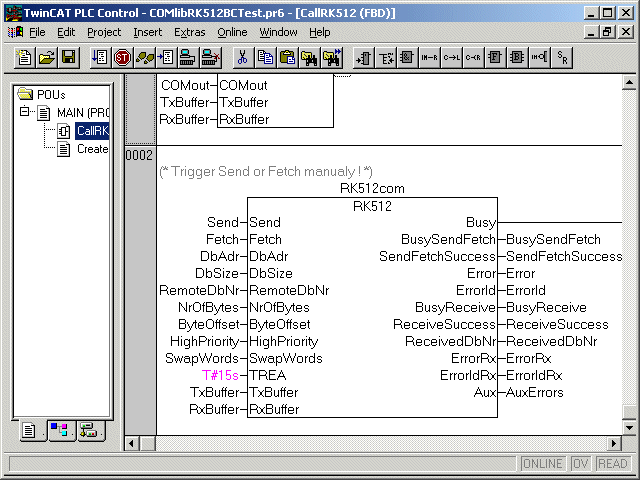This screenshot has width=640, height=480.
Task: Click the horizontal scrollbar right arrow
Action: pyautogui.click(x=614, y=443)
